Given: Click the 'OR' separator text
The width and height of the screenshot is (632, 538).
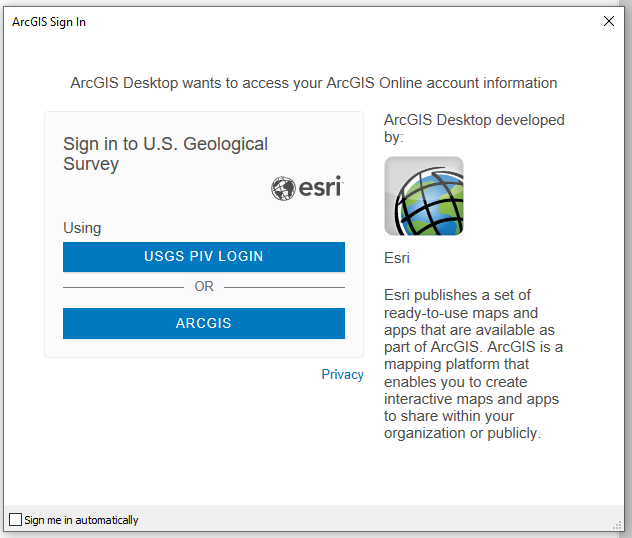Looking at the screenshot, I should coord(204,287).
